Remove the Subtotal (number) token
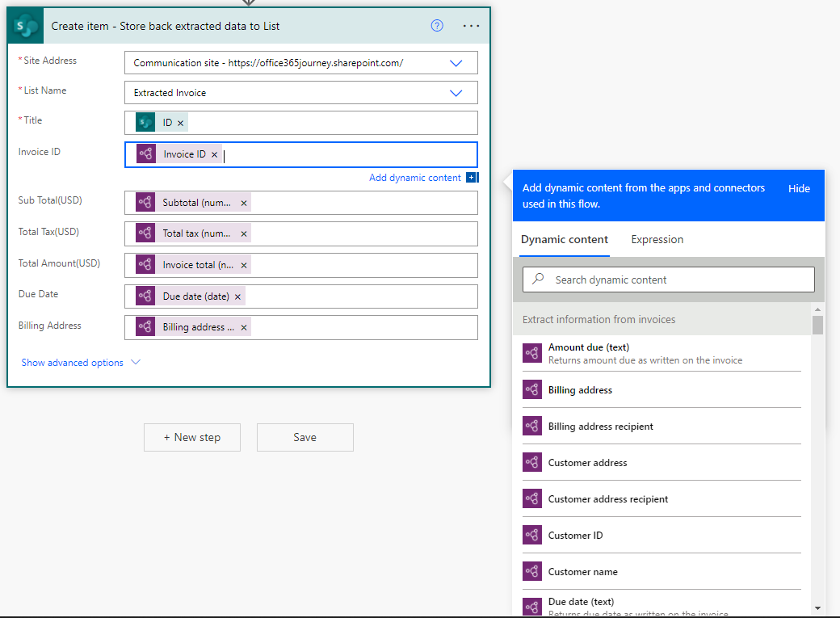840x618 pixels. click(244, 203)
